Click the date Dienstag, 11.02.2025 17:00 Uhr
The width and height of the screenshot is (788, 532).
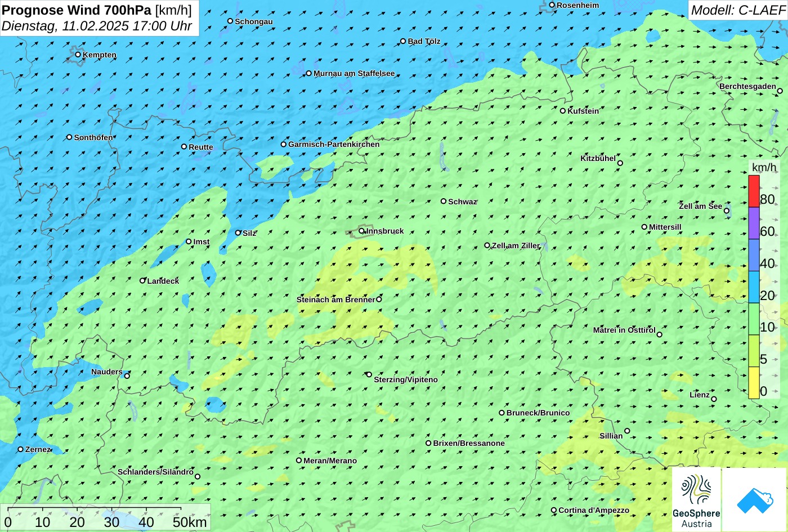[x=97, y=26]
